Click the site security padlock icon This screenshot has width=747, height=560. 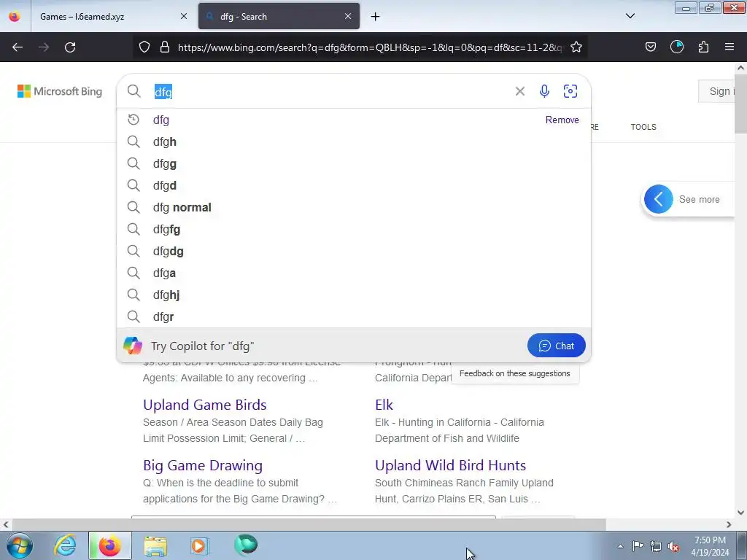click(x=165, y=47)
